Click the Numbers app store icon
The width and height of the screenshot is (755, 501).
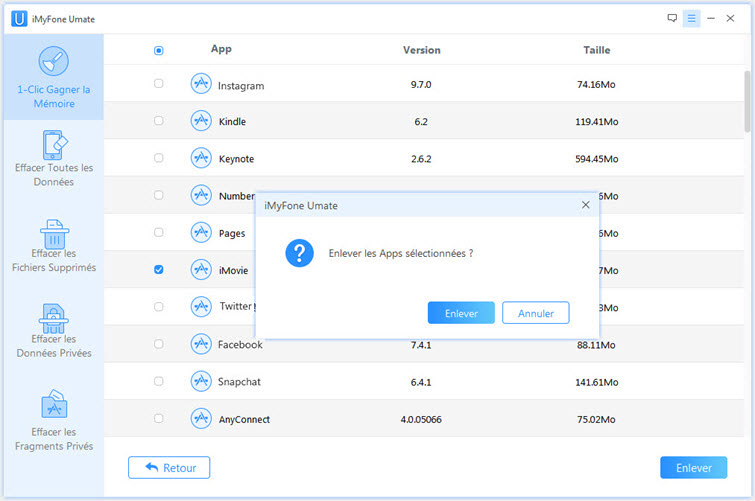(x=201, y=195)
